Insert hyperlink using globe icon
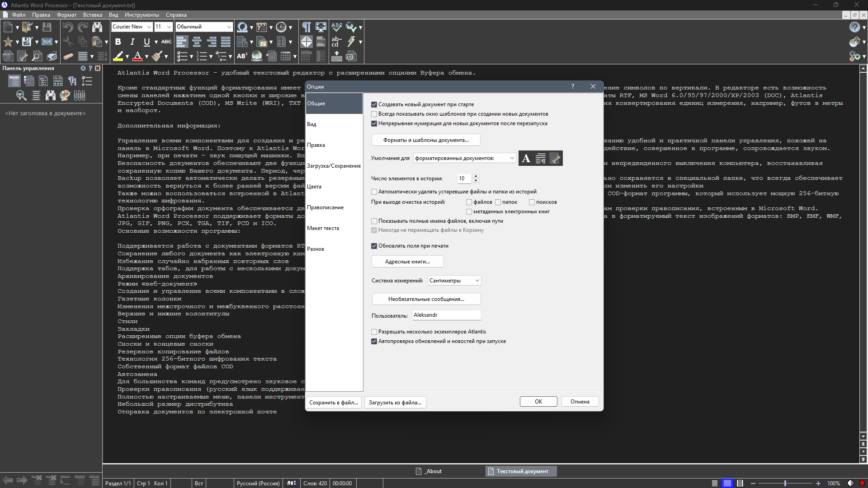 tap(257, 56)
